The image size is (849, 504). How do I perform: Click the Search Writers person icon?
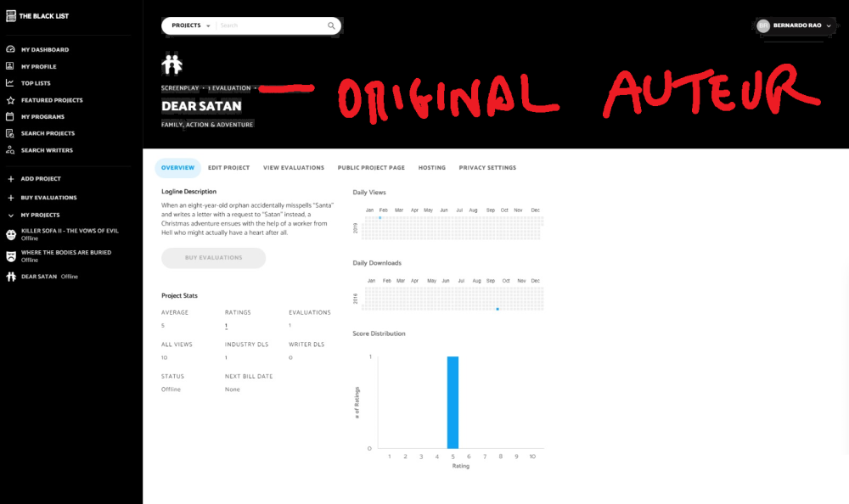click(10, 150)
